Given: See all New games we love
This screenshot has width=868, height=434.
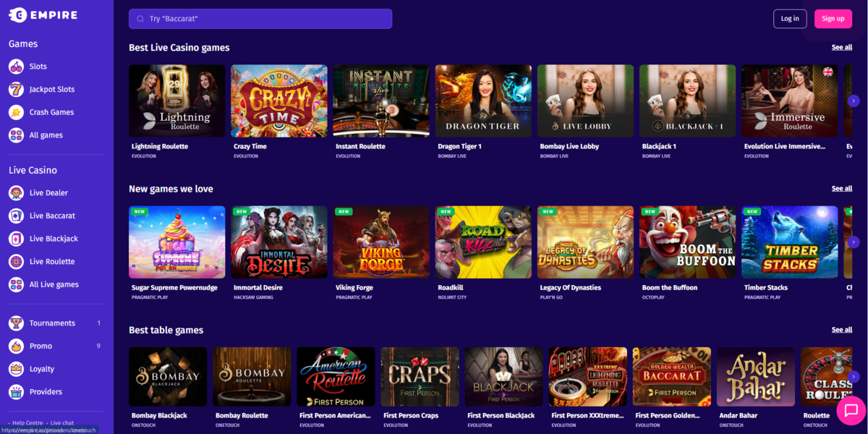Looking at the screenshot, I should (x=842, y=188).
